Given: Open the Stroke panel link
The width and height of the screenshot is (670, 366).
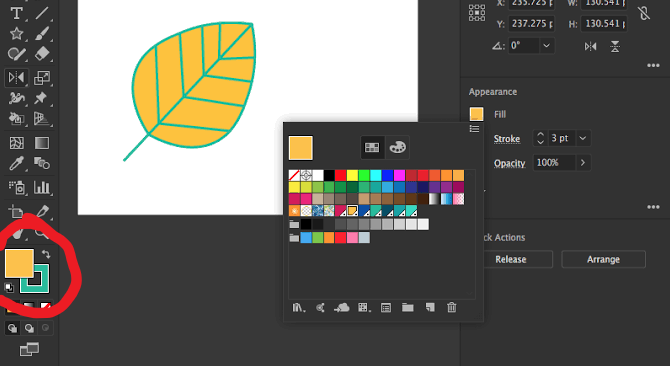Looking at the screenshot, I should tap(507, 139).
